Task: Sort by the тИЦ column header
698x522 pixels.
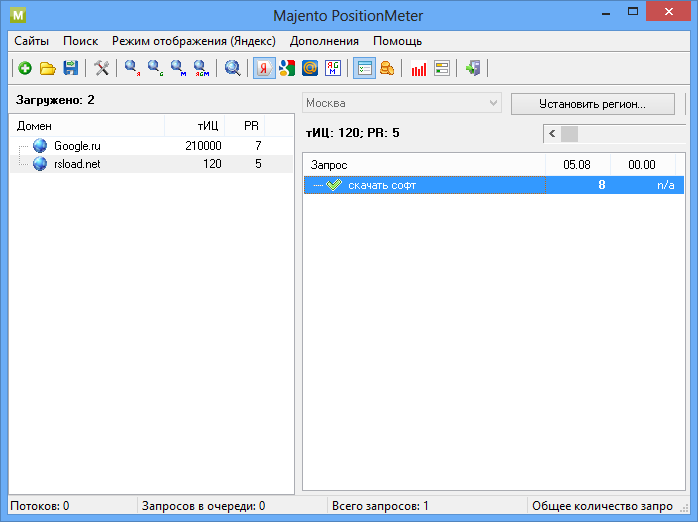Action: coord(195,126)
